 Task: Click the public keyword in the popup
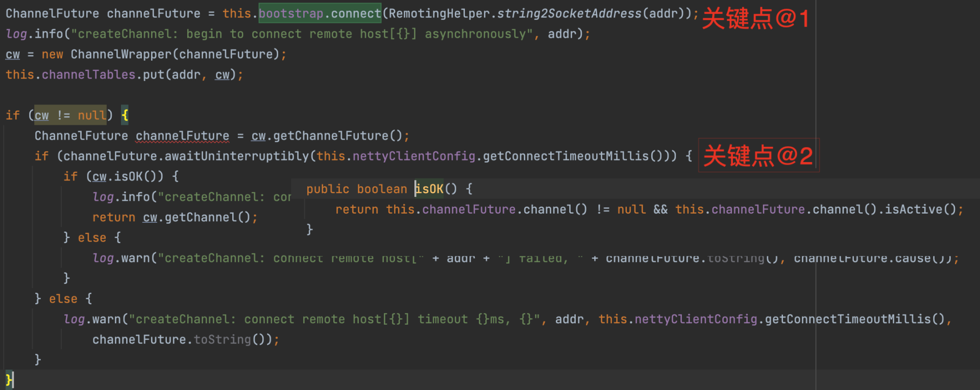(328, 189)
